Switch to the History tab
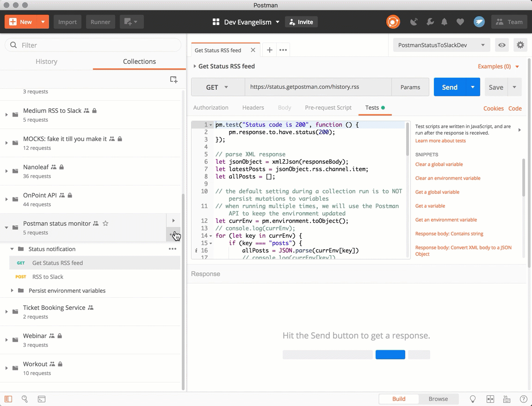The image size is (532, 406). coord(46,62)
